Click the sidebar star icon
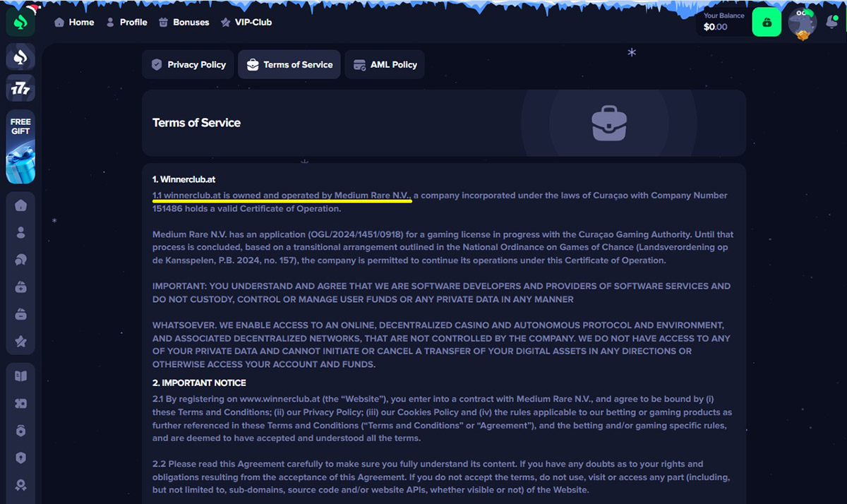The image size is (847, 504). pyautogui.click(x=20, y=342)
